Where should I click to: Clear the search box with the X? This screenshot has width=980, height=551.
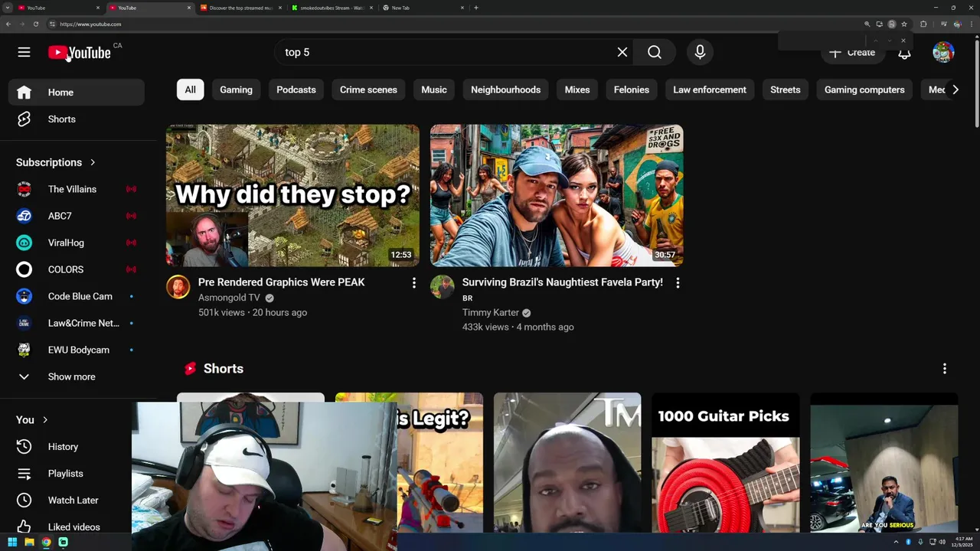click(622, 52)
